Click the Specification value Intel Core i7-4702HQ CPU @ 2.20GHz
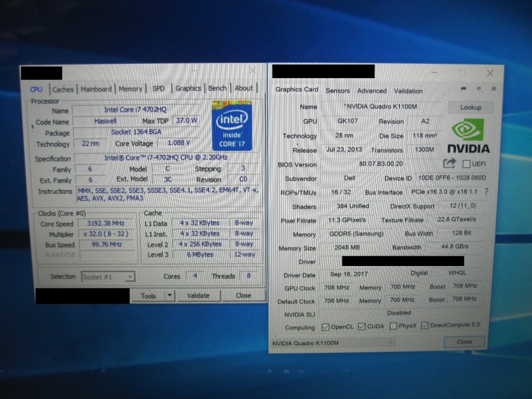This screenshot has width=532, height=399. 166,157
